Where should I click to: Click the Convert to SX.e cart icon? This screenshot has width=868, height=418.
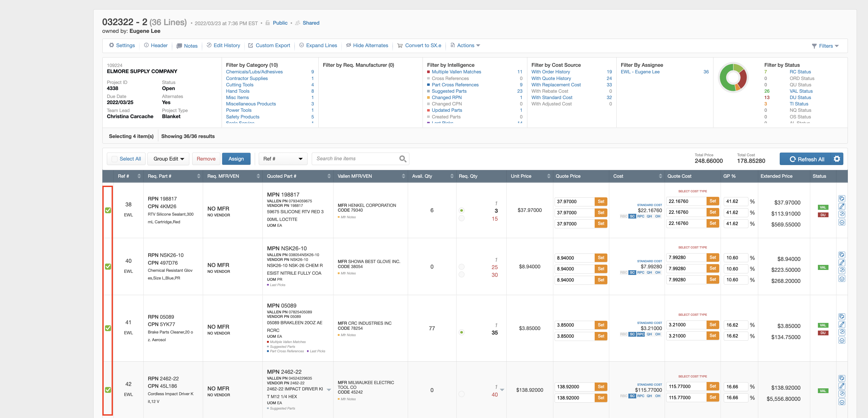[400, 46]
